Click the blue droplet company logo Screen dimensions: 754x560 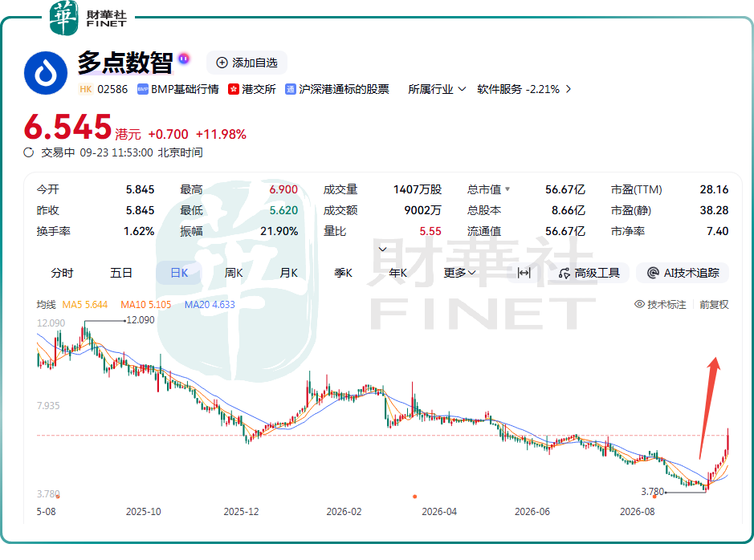(46, 73)
